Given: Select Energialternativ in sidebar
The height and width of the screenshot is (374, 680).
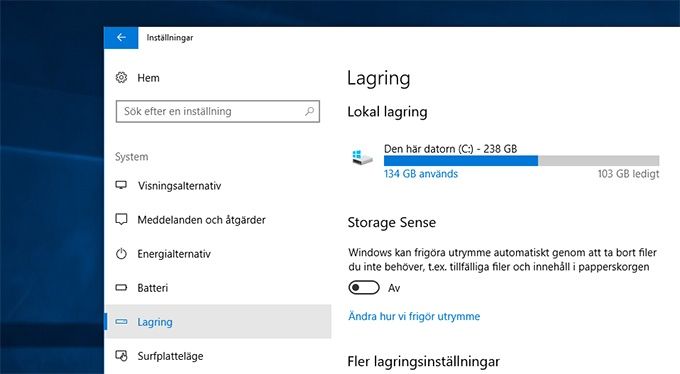Looking at the screenshot, I should (x=174, y=254).
